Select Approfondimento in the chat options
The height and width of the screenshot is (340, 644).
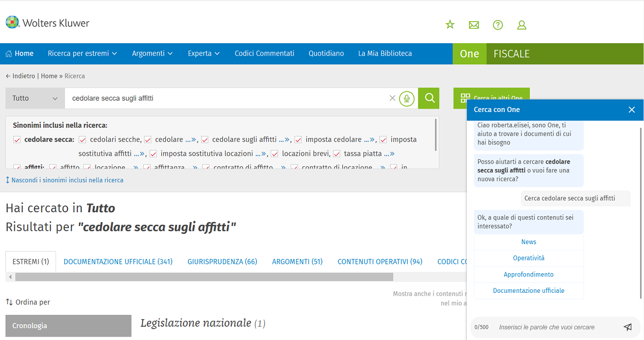pyautogui.click(x=528, y=275)
